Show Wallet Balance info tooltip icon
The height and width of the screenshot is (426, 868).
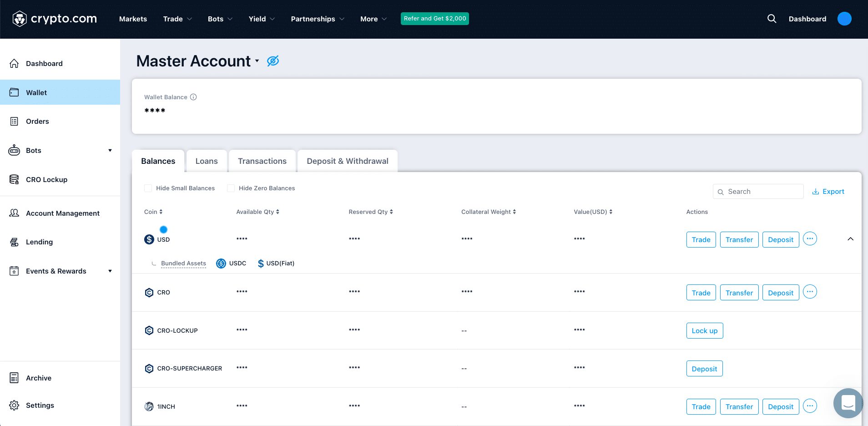(x=193, y=97)
